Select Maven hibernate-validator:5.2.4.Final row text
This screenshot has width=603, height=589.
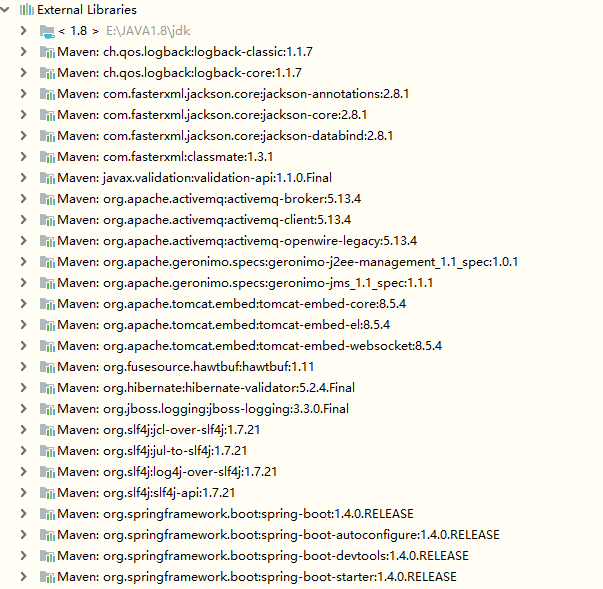[206, 388]
